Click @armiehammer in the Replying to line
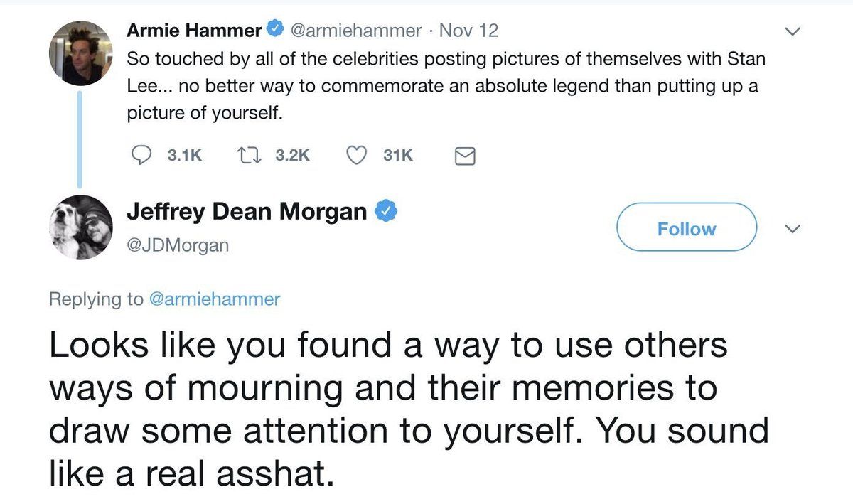The height and width of the screenshot is (504, 853). coord(214,300)
